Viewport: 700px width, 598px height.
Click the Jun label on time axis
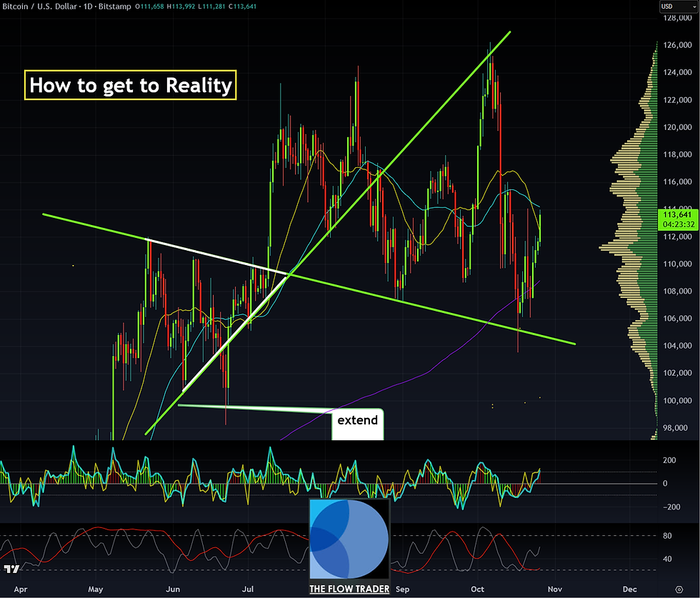pyautogui.click(x=173, y=589)
